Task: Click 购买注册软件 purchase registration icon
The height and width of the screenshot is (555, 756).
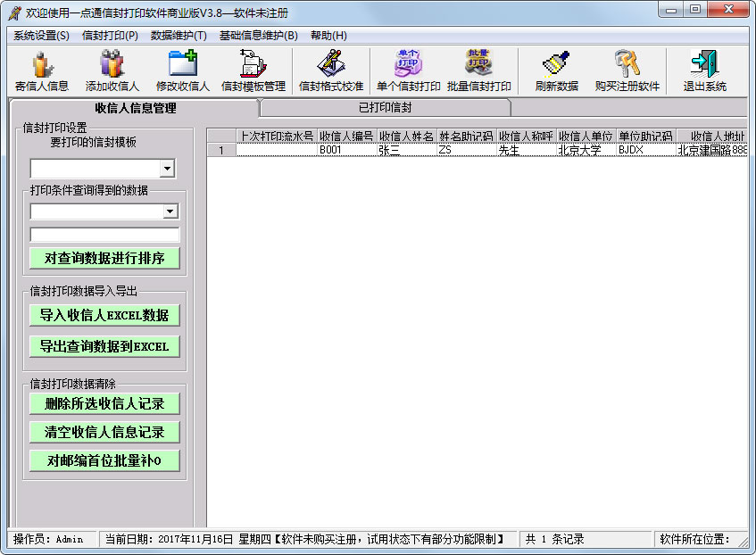Action: pyautogui.click(x=627, y=70)
